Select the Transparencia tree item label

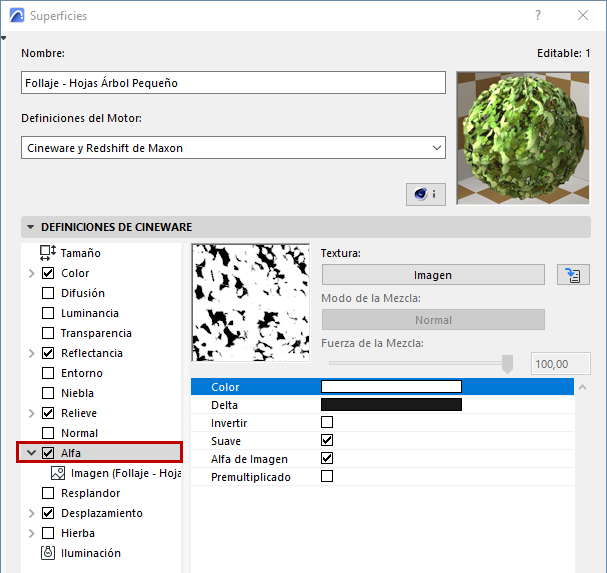coord(96,333)
